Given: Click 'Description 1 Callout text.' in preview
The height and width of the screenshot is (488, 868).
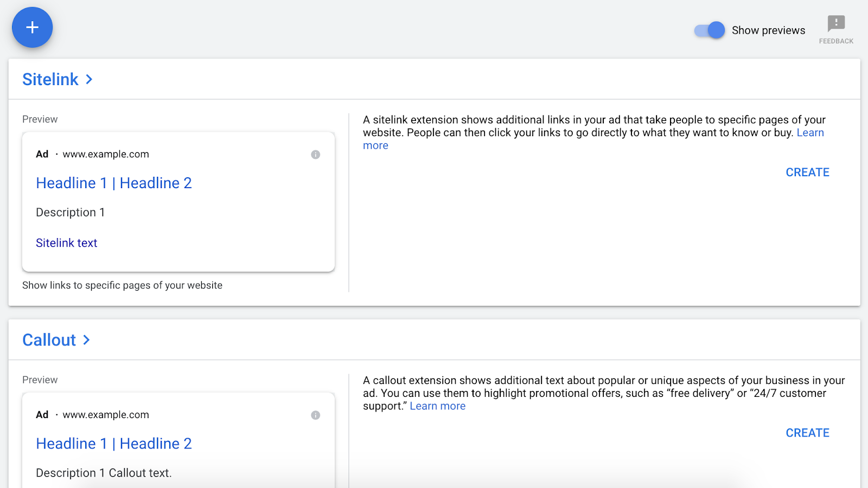Looking at the screenshot, I should pos(104,473).
